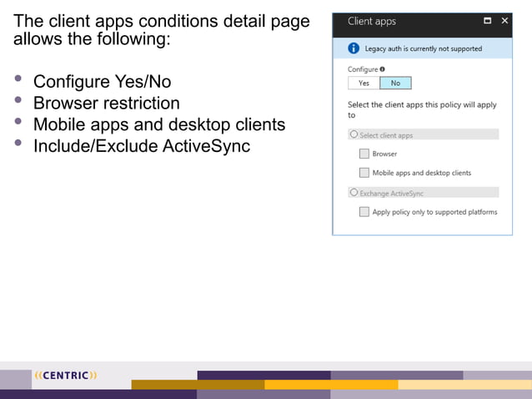Click the blue info icon in the banner

click(354, 48)
